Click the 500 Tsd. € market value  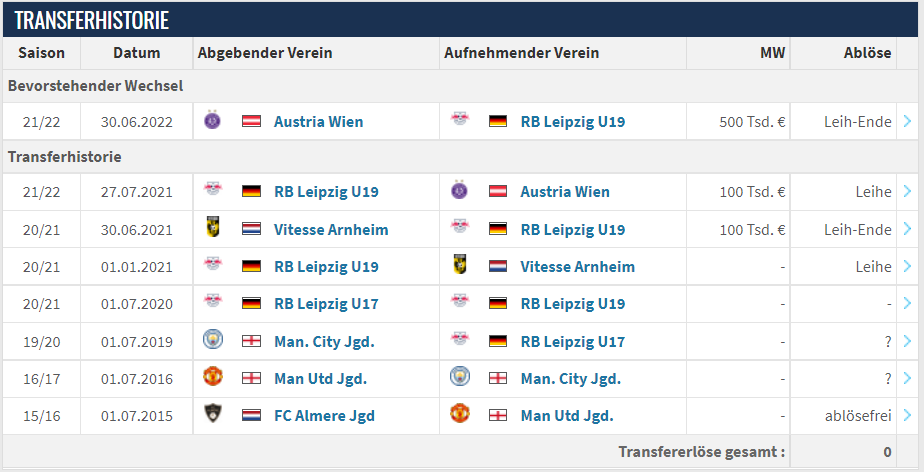(x=752, y=122)
